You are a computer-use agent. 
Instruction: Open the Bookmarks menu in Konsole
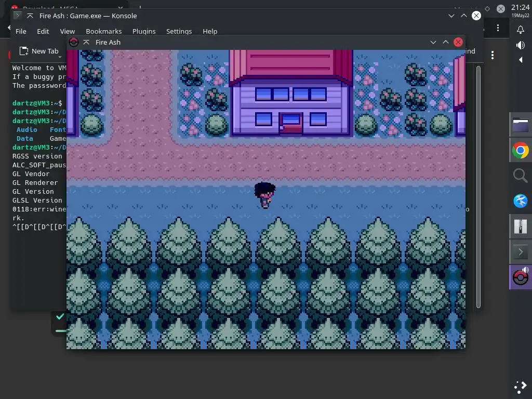pos(103,31)
